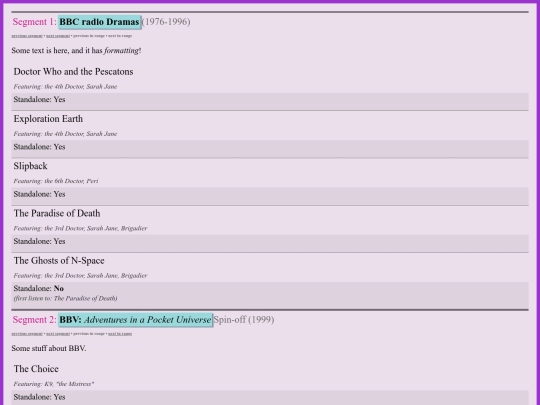Click Featuring line under Exploration Earth

tap(65, 134)
